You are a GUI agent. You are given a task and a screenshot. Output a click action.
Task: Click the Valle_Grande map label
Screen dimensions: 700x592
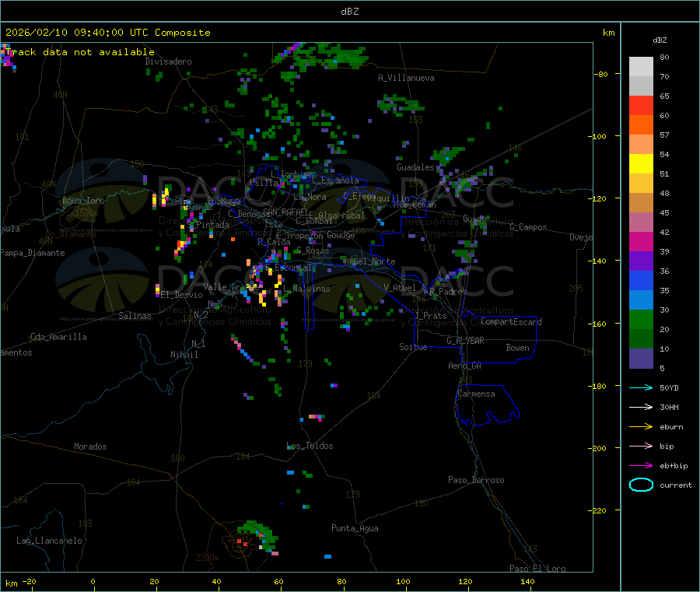(231, 287)
